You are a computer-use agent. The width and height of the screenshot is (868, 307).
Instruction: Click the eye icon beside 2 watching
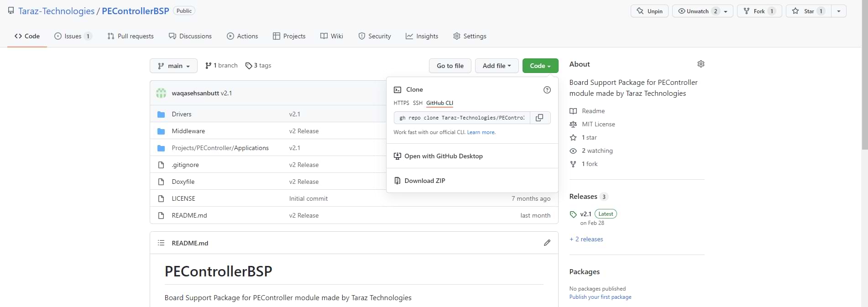(x=573, y=151)
